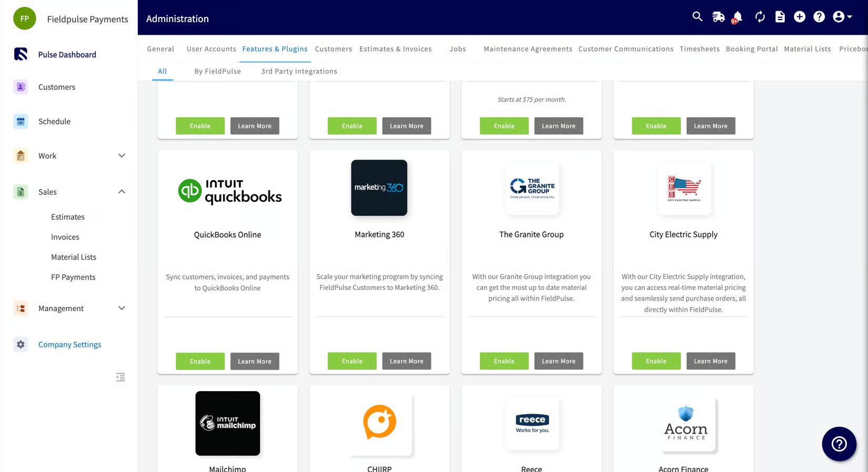
Task: Open Estimates & Invoices tab
Action: click(x=396, y=49)
